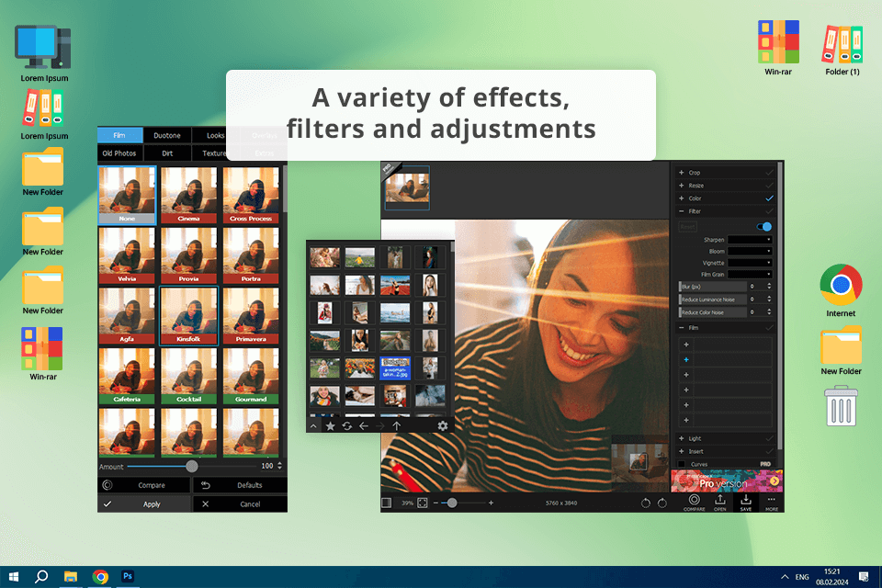Click Apply in the film effects panel
882x588 pixels.
pos(144,503)
